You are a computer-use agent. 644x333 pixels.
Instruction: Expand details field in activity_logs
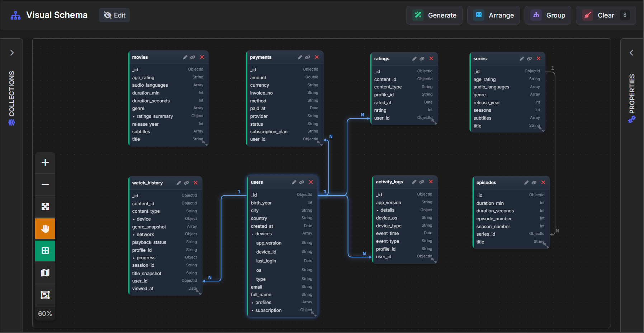tap(378, 210)
